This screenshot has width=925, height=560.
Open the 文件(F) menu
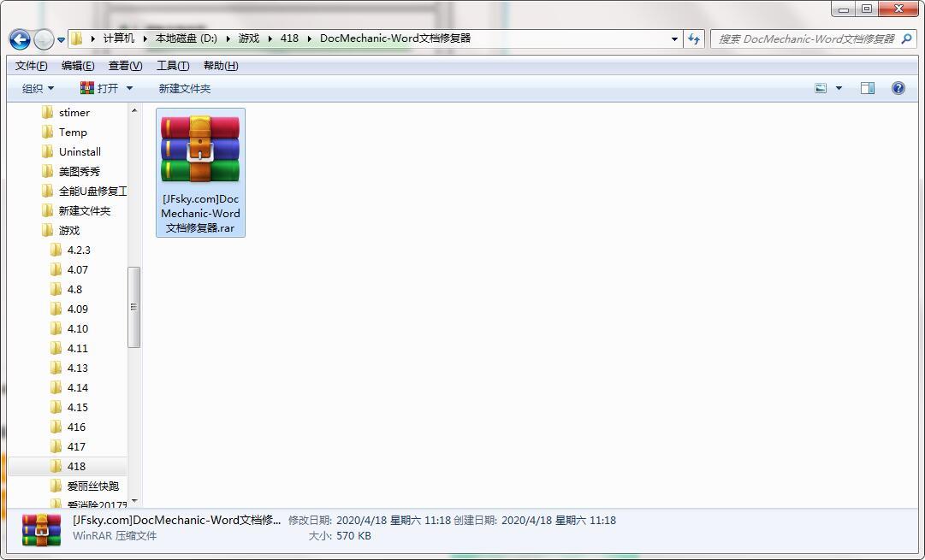[32, 66]
